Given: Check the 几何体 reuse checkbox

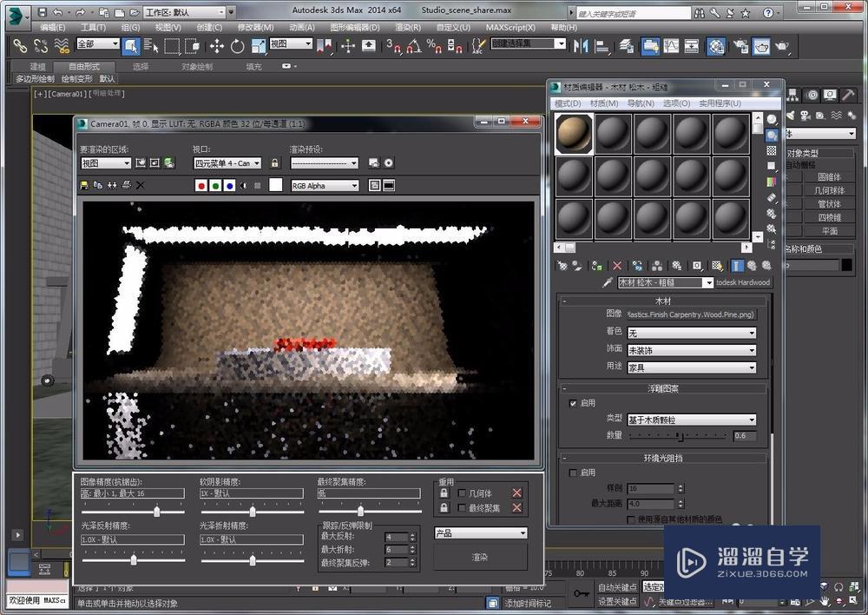Looking at the screenshot, I should point(462,493).
